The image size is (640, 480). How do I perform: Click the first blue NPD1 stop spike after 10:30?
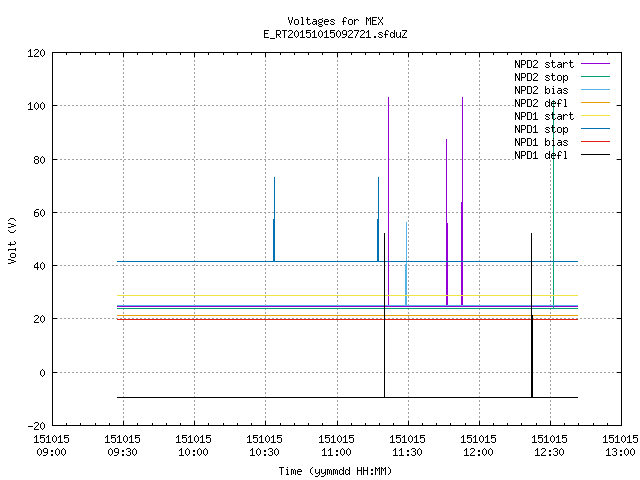(274, 219)
